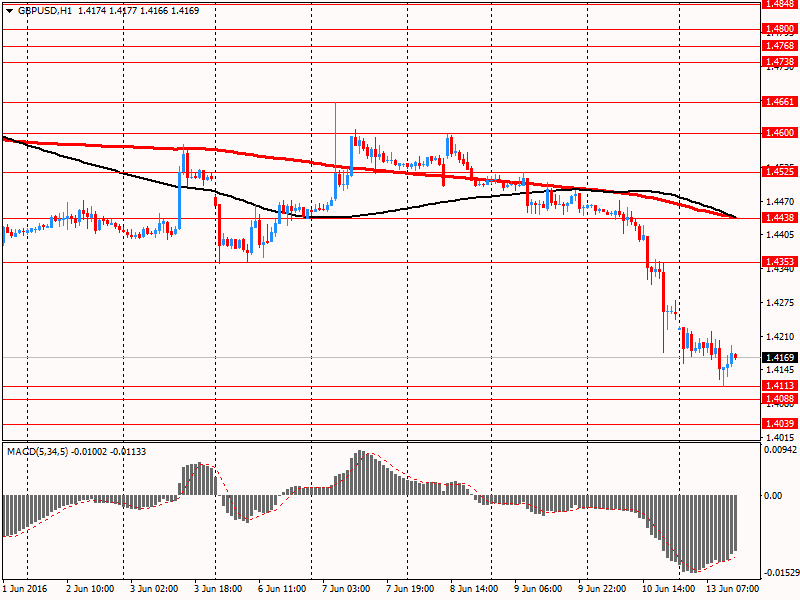The height and width of the screenshot is (600, 800).
Task: Select the 1.4113 support level label
Action: pos(780,386)
